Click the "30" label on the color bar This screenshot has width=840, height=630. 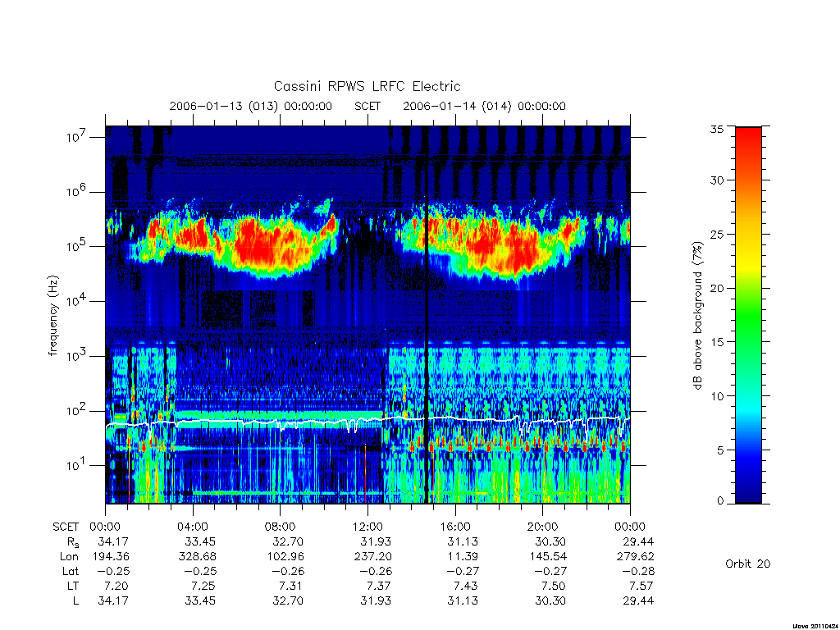click(x=717, y=180)
